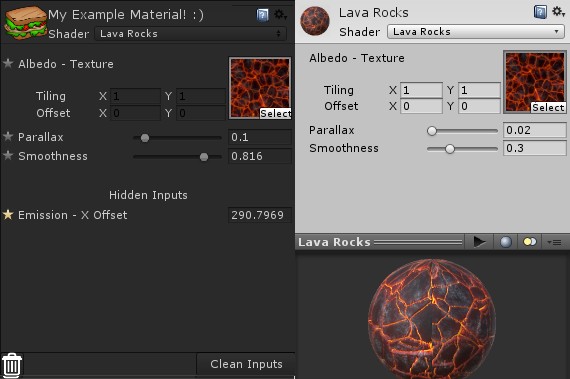Toggle star beside Parallax

coord(8,137)
